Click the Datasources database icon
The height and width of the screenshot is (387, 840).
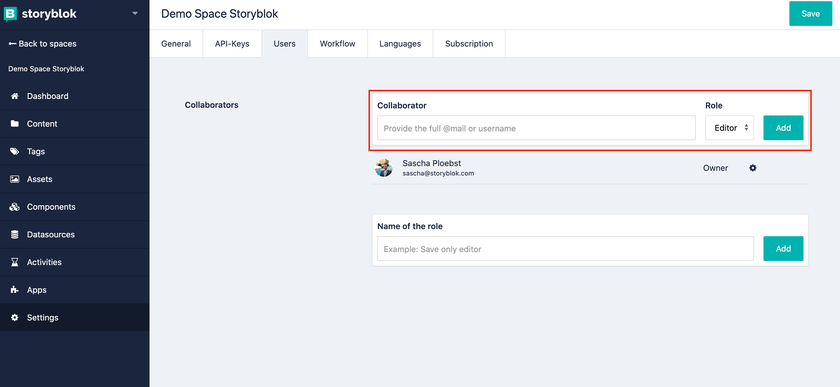[x=14, y=234]
